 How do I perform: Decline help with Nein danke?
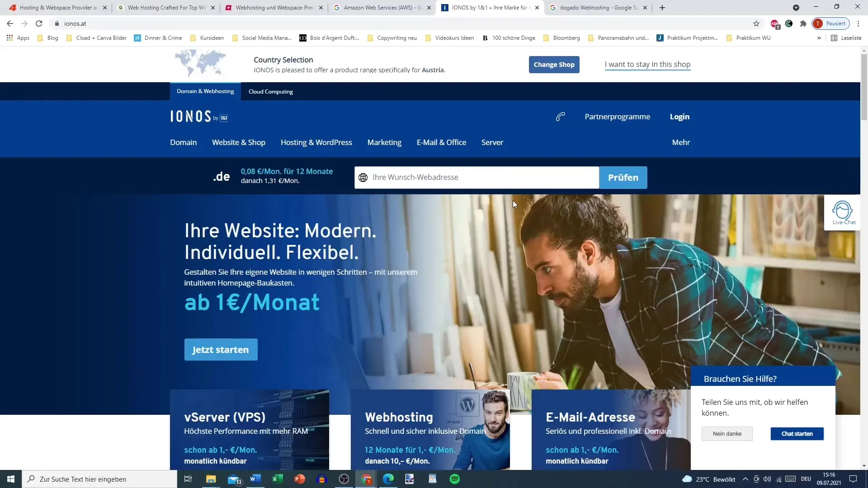727,434
